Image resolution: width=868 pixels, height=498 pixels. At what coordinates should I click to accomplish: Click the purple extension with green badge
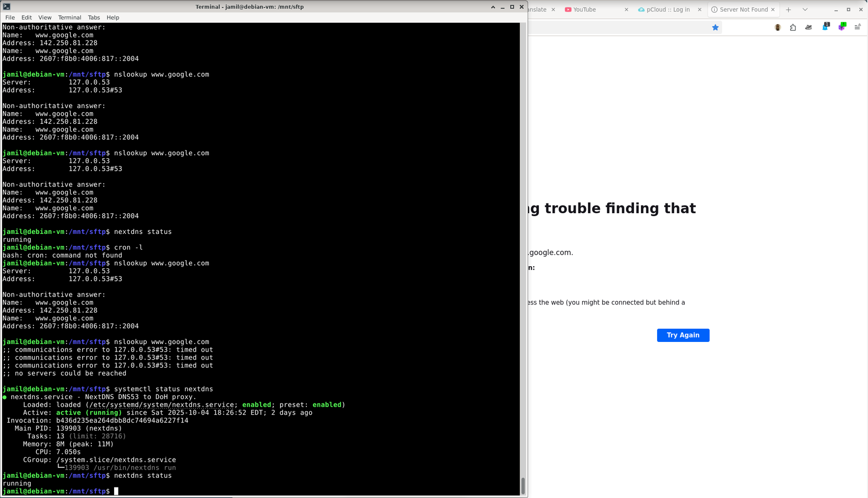pos(842,27)
